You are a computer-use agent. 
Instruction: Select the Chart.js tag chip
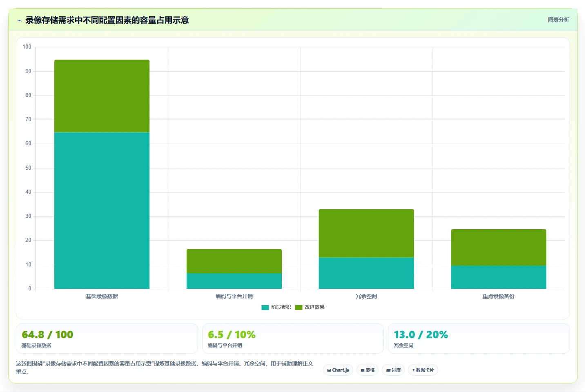[x=338, y=370]
